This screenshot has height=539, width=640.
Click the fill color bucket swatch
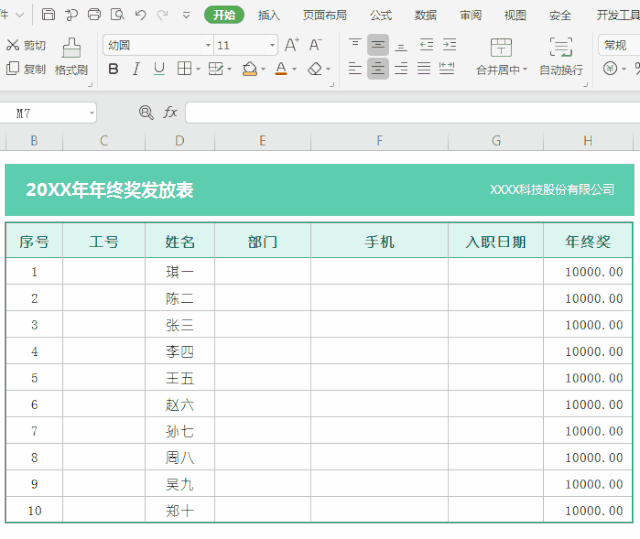click(249, 69)
